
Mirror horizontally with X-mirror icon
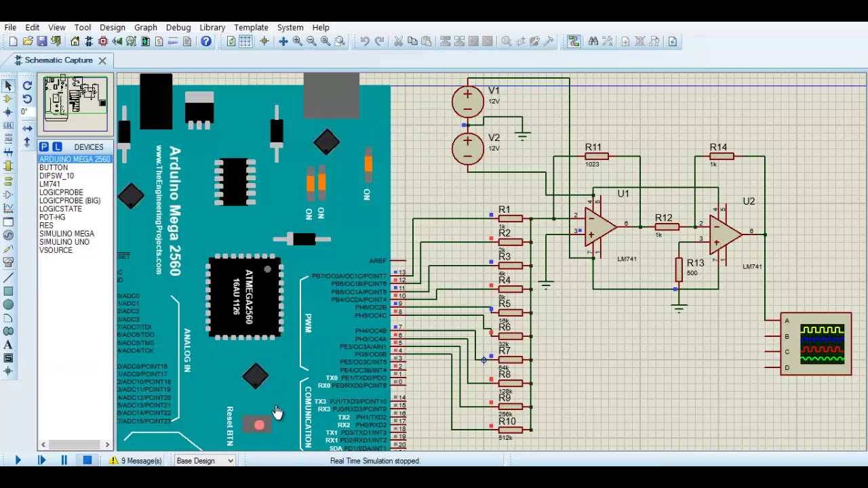27,127
